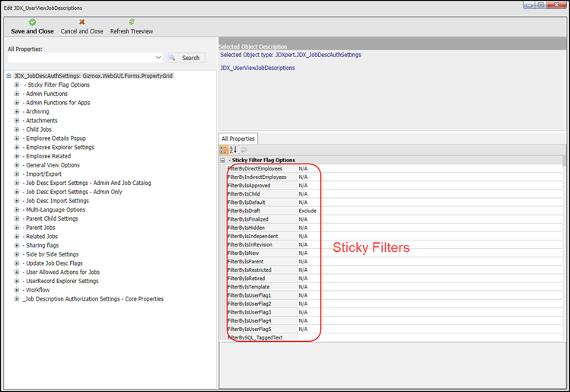Click the Property Pages icon in grid toolbar
Image resolution: width=570 pixels, height=392 pixels.
point(244,150)
